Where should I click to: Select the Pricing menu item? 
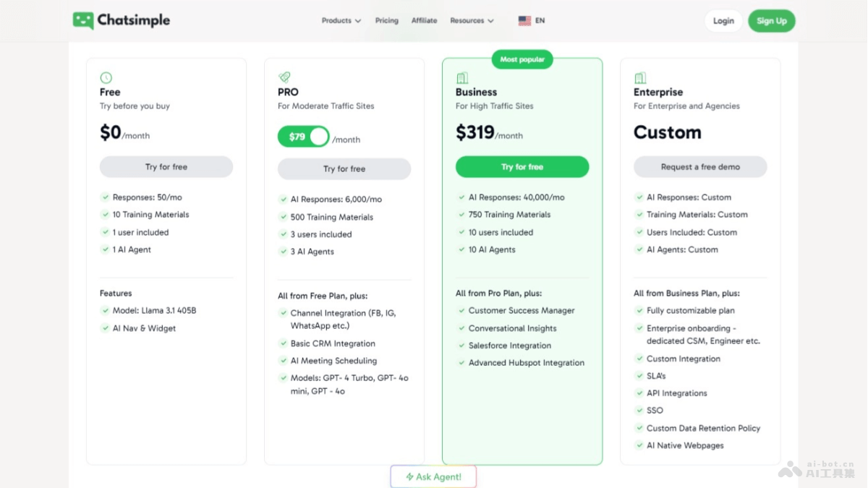point(386,20)
